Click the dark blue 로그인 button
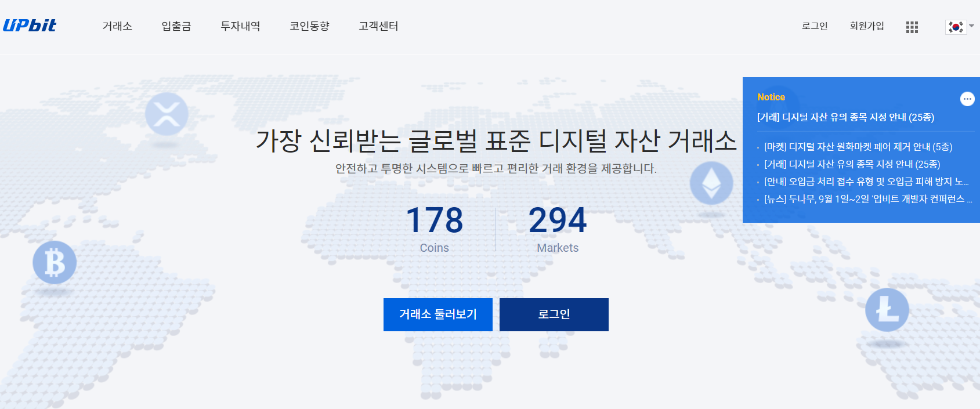980x409 pixels. (554, 314)
